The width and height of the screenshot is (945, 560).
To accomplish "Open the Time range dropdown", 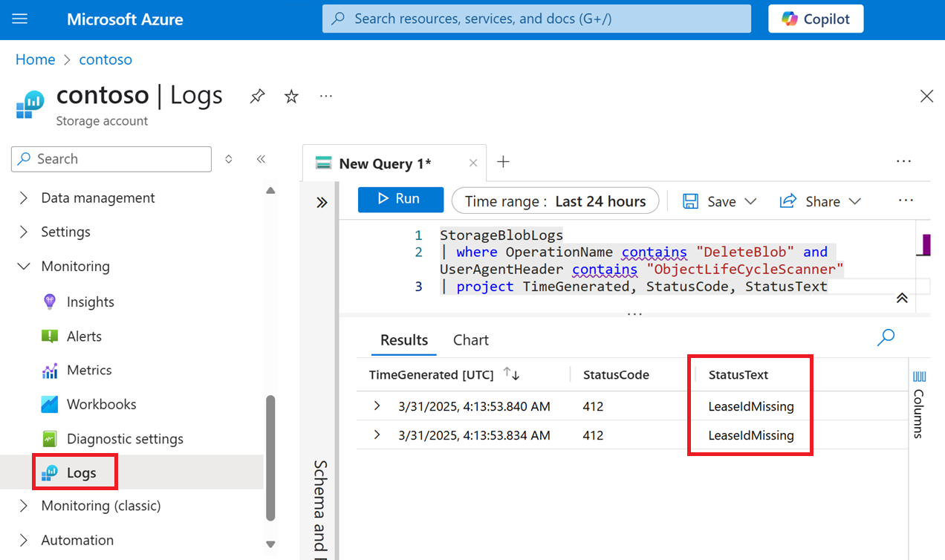I will point(555,201).
